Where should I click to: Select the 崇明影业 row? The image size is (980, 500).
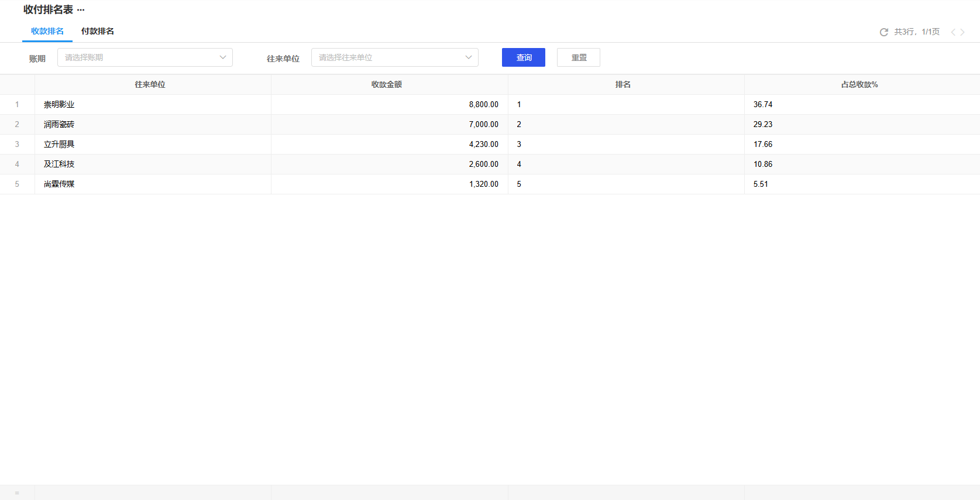point(59,105)
